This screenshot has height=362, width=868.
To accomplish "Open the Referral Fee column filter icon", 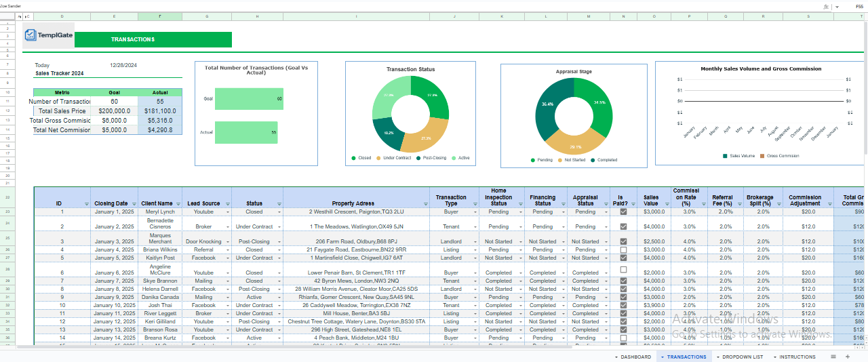I will click(740, 203).
